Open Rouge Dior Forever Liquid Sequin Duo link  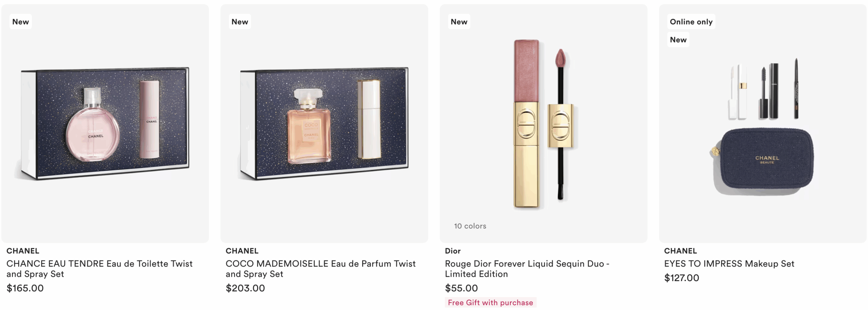[527, 269]
